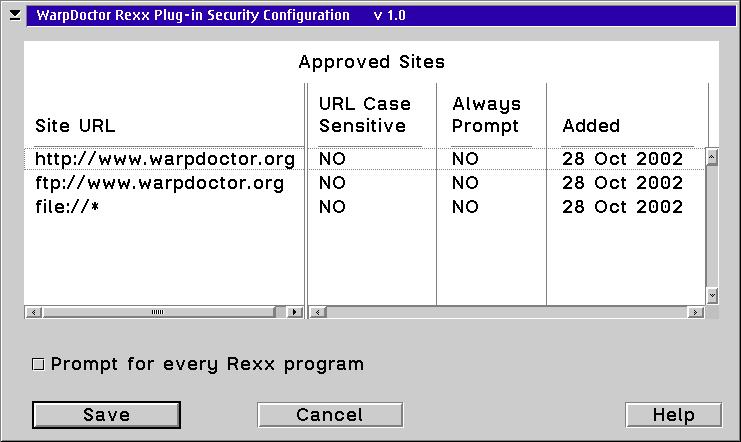Open Help for security configuration
Image resolution: width=741 pixels, height=442 pixels.
(673, 415)
